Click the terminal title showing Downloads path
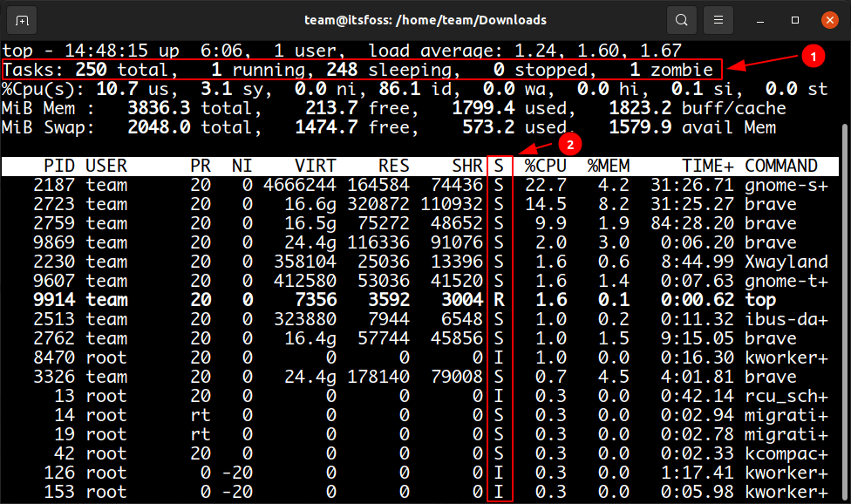Screen dimensions: 851x504 point(425,19)
